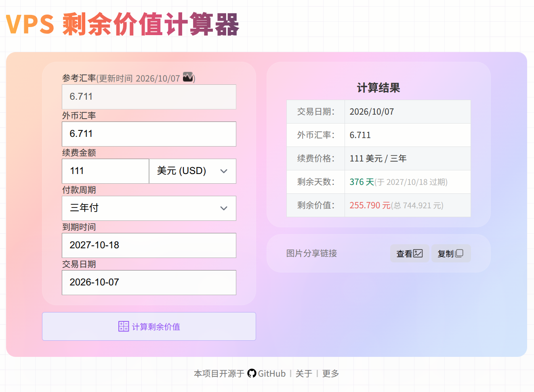Click the 计算结果 heading
The height and width of the screenshot is (392, 534).
378,88
